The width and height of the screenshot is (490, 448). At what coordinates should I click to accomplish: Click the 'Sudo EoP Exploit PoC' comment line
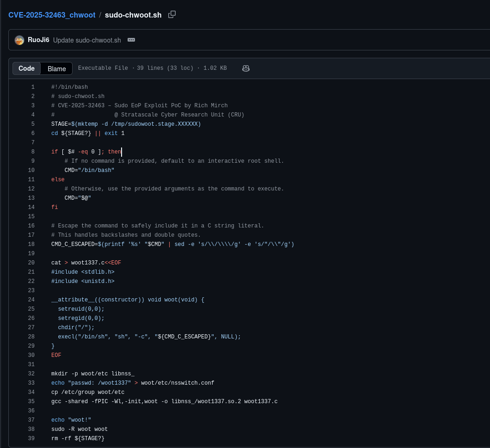click(140, 105)
